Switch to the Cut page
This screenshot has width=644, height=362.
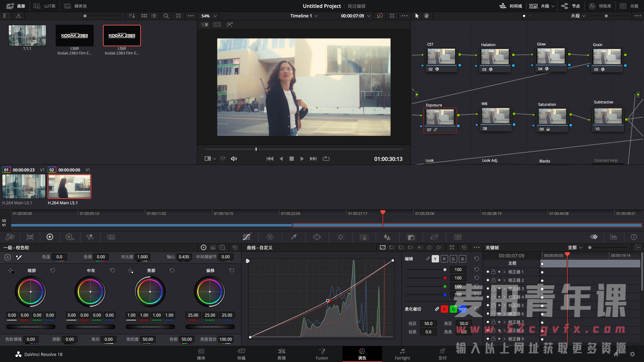click(241, 354)
